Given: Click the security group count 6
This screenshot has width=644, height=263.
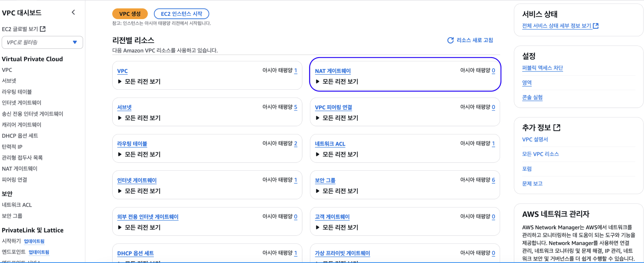Looking at the screenshot, I should pyautogui.click(x=493, y=180).
